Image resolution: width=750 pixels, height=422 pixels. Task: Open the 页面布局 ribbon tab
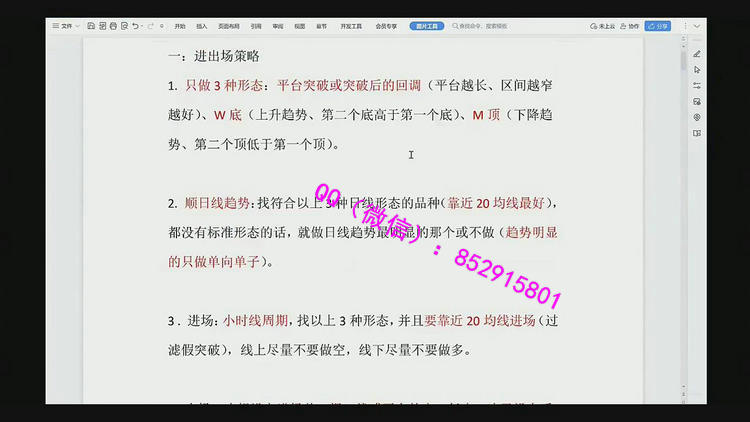(x=229, y=25)
